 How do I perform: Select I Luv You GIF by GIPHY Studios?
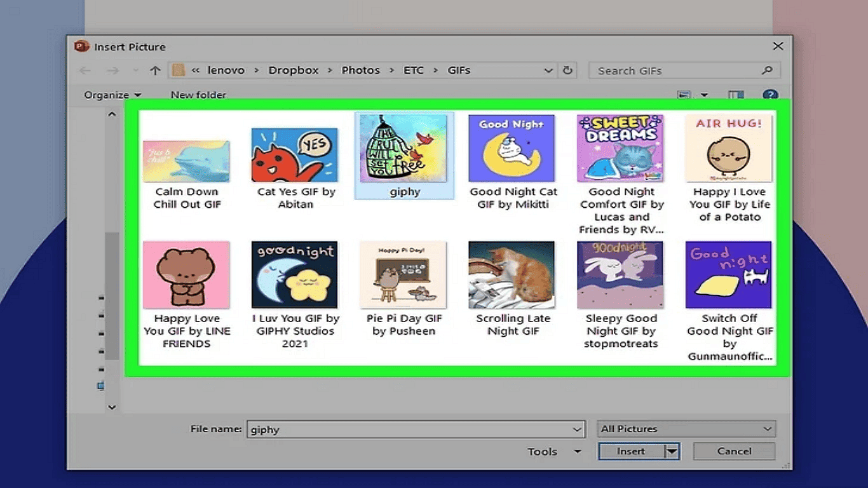point(295,274)
